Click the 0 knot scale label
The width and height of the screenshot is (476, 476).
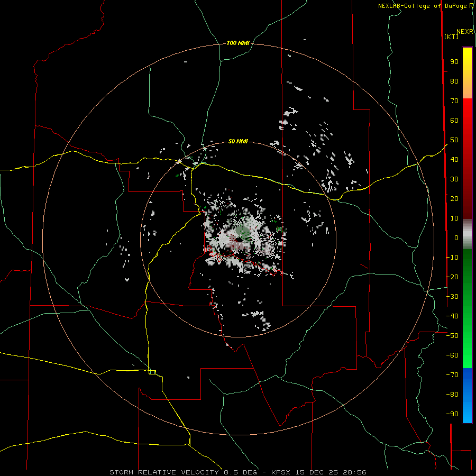456,237
